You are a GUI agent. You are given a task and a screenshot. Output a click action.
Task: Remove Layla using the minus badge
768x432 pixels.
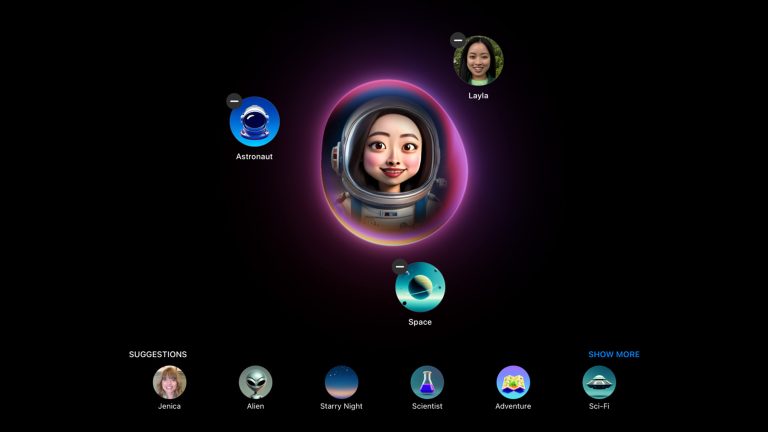pos(458,40)
